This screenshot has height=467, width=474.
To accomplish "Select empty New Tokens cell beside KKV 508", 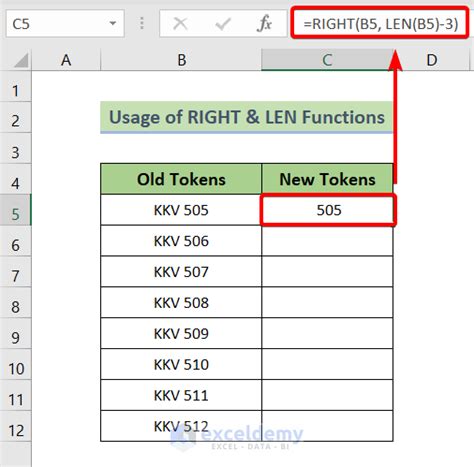I will click(327, 303).
